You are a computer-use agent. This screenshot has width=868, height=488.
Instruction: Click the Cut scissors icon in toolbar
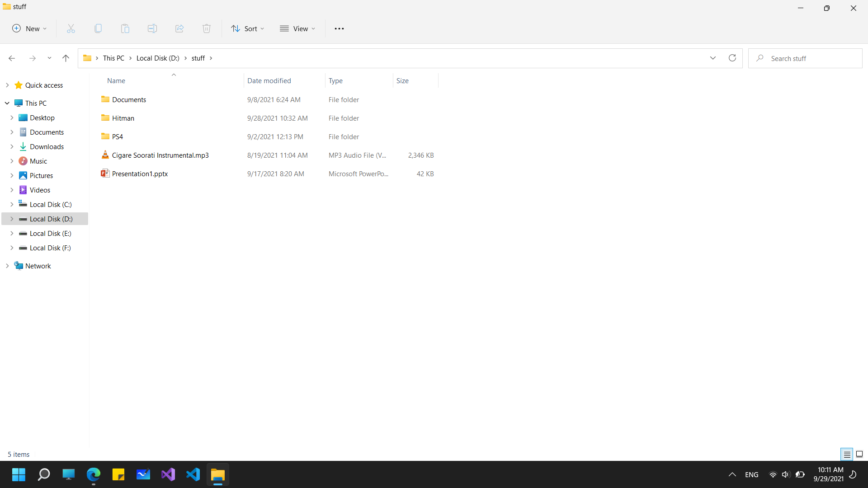click(71, 28)
